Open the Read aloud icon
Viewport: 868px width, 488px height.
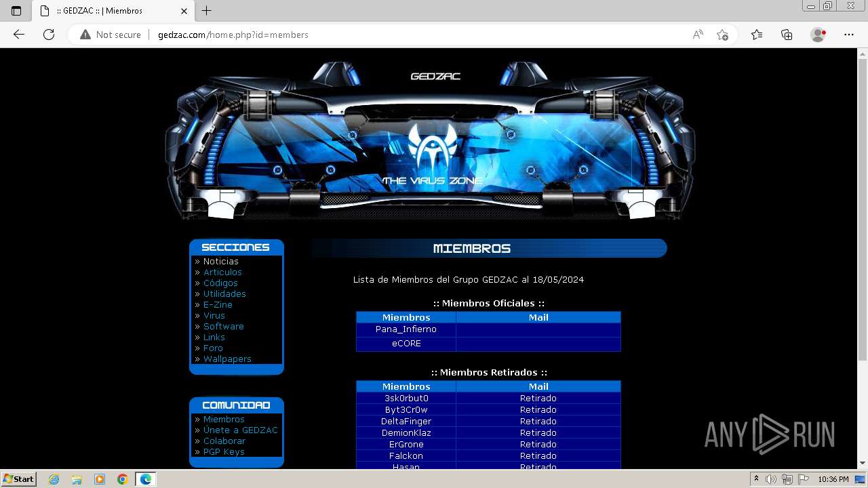[698, 35]
